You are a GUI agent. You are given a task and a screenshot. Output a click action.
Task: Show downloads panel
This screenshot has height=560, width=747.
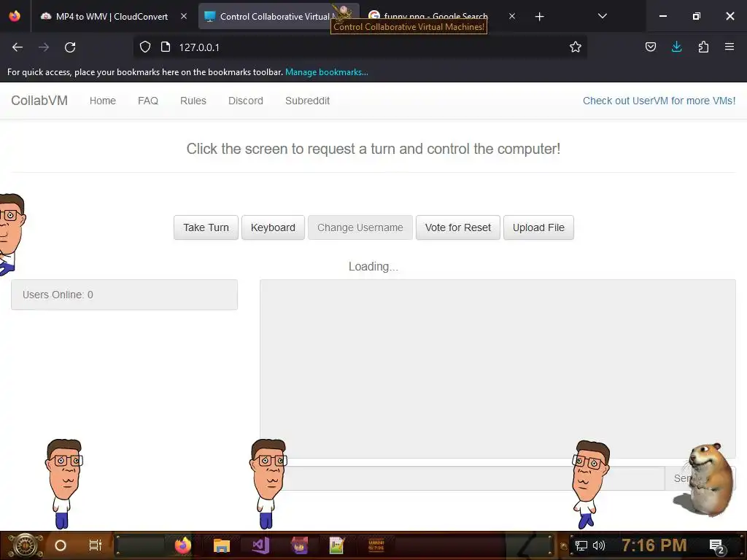point(676,47)
